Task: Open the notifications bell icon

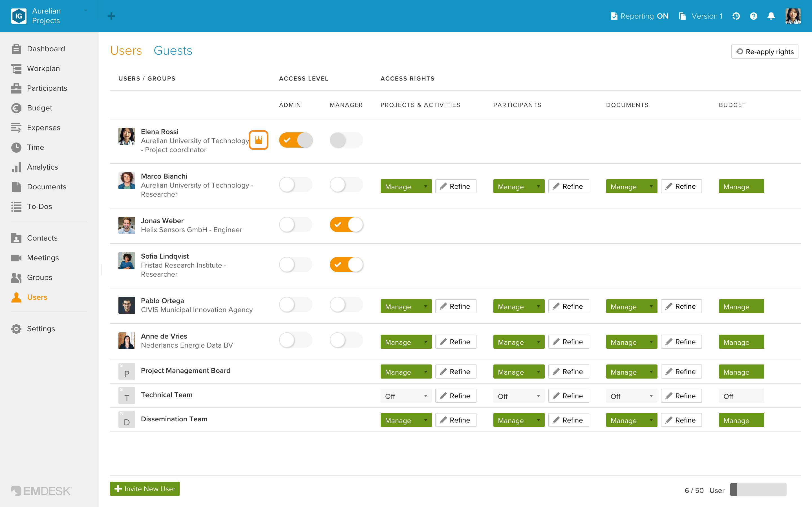Action: (x=771, y=16)
